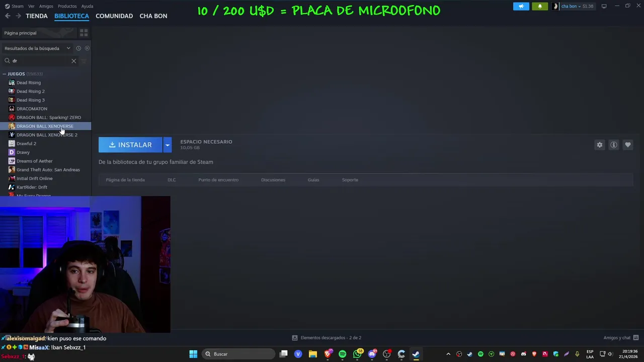Open the install options dropdown arrow

click(x=168, y=145)
